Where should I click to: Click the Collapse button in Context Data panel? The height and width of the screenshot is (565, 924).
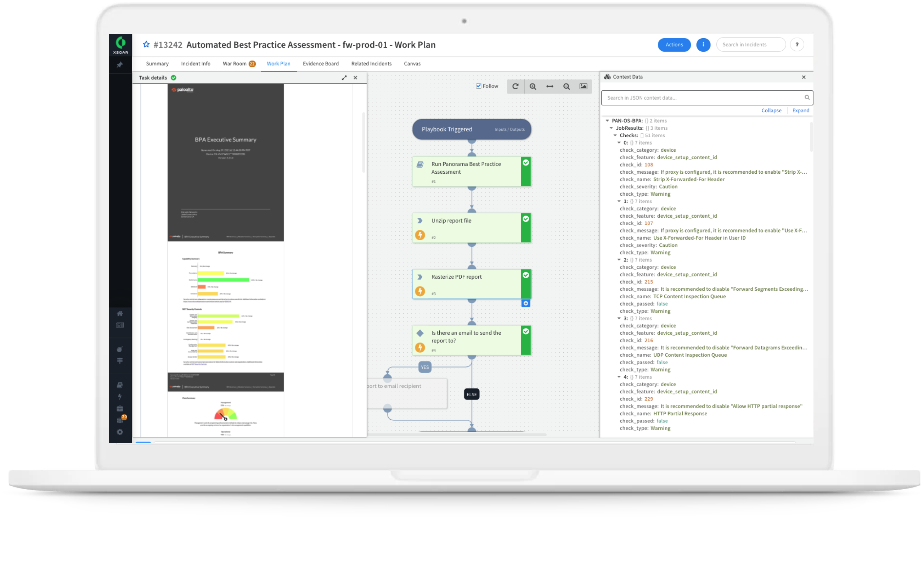(x=772, y=110)
